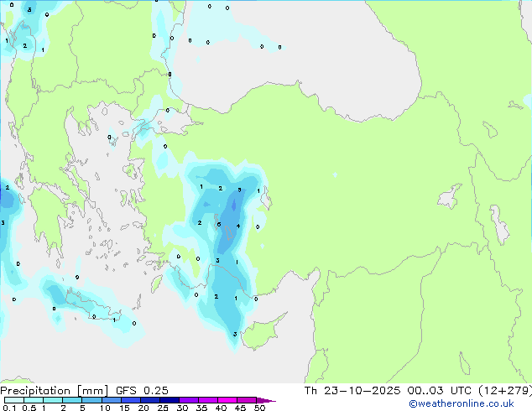This screenshot has height=411, width=532.
Task: Click the '0.5' legend scale label
Action: click(x=29, y=408)
